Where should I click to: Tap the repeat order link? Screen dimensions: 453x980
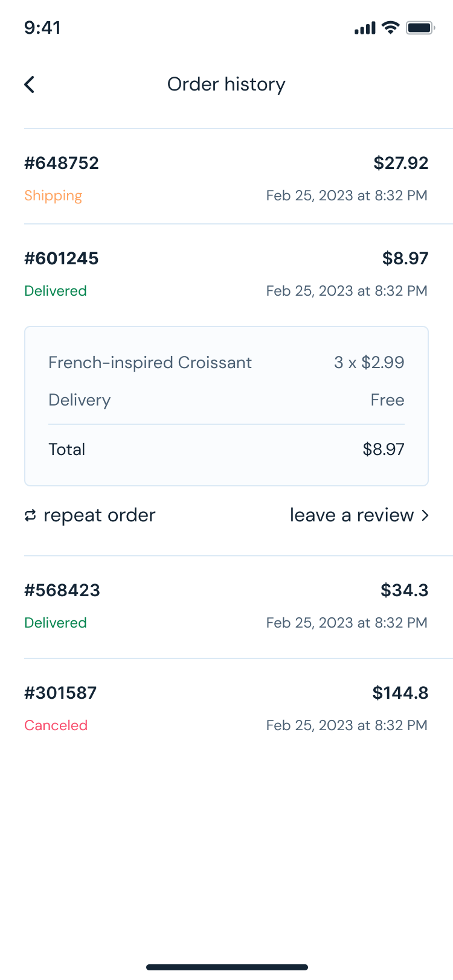(x=99, y=515)
